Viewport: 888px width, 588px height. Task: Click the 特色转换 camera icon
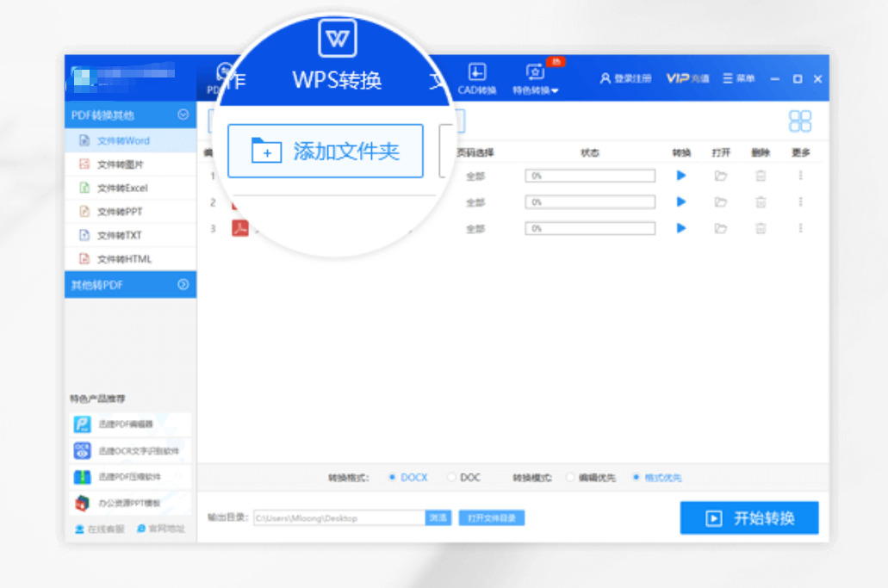tap(535, 71)
